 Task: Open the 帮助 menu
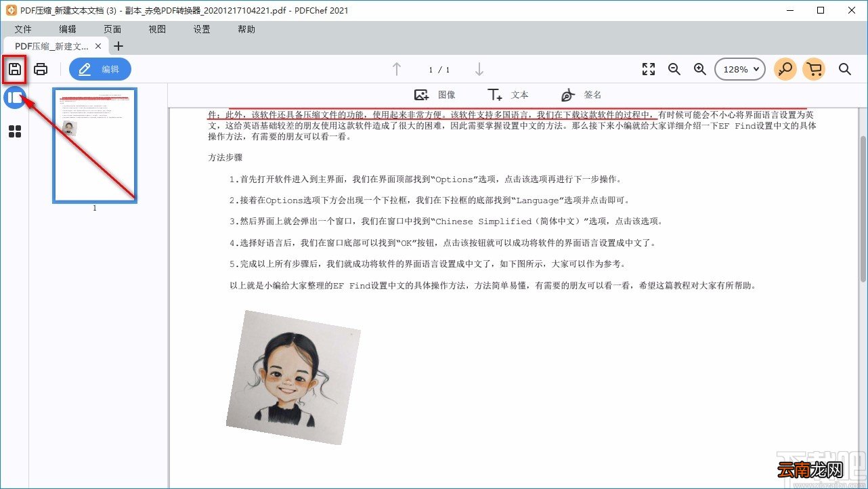(x=246, y=29)
